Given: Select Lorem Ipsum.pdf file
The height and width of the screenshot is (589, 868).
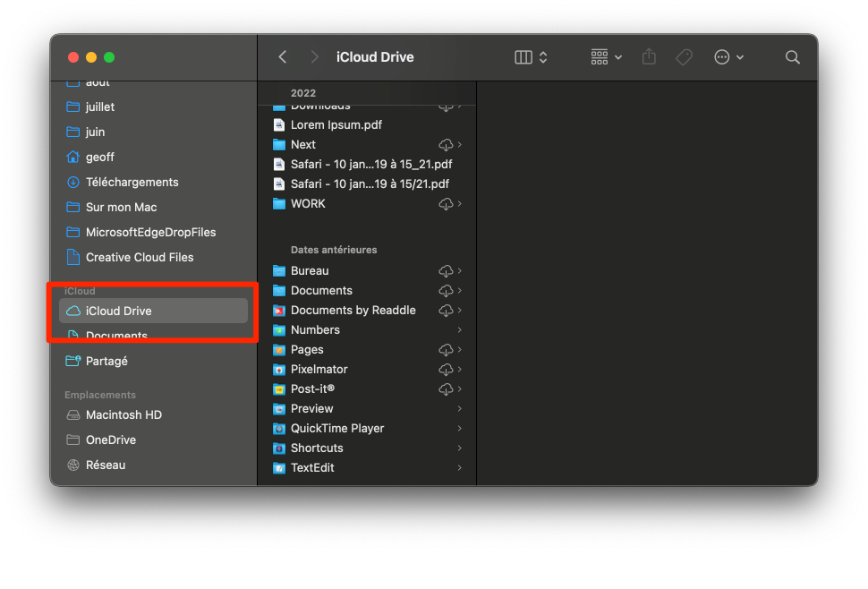Looking at the screenshot, I should point(367,125).
